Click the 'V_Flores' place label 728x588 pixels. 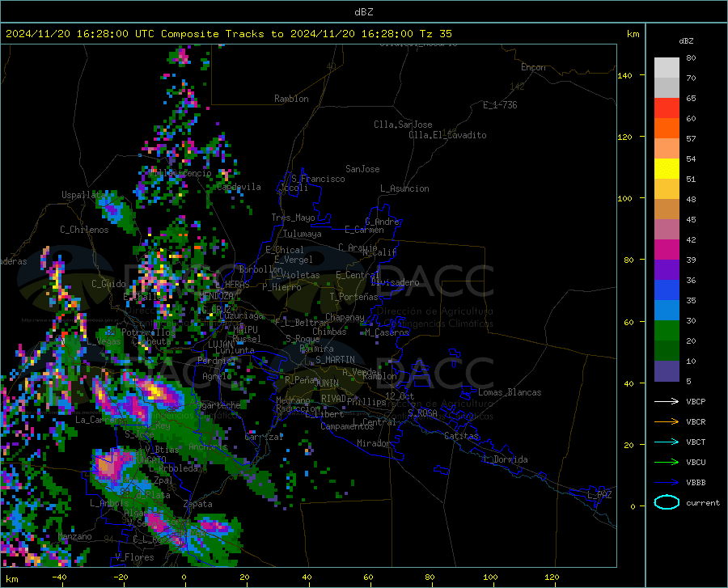point(134,557)
